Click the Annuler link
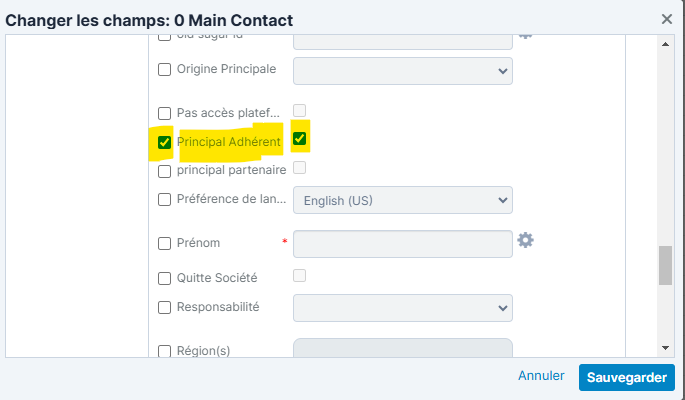 541,377
